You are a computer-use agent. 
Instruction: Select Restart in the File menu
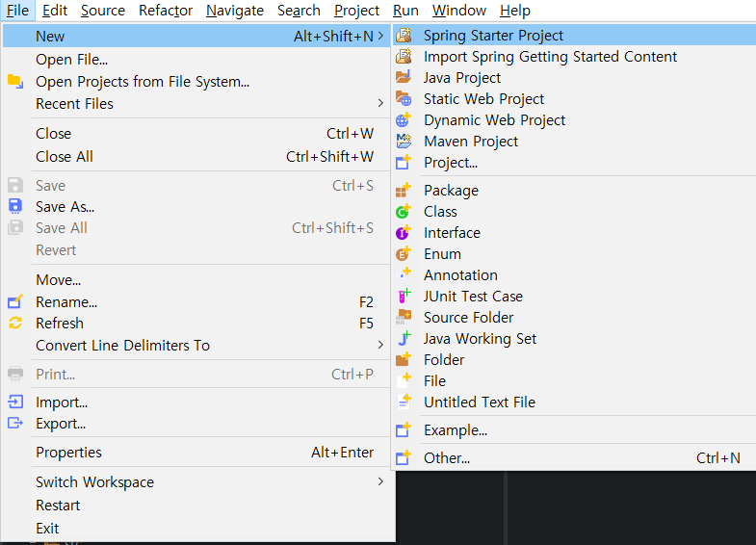point(196,505)
